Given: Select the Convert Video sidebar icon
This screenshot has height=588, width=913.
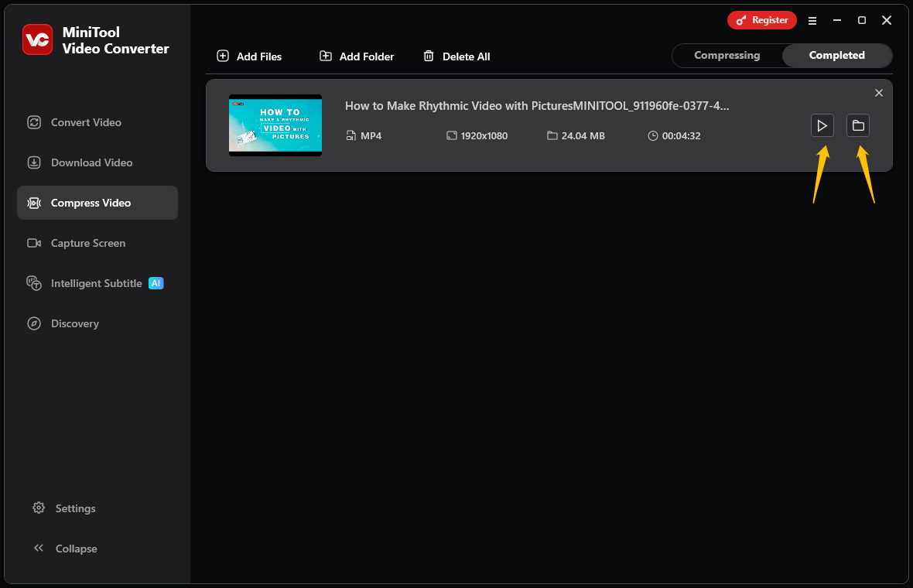Looking at the screenshot, I should [34, 122].
